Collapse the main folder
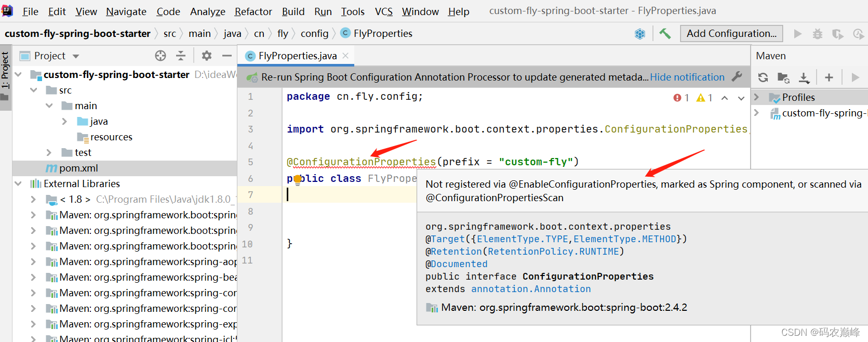The height and width of the screenshot is (342, 868). 49,106
